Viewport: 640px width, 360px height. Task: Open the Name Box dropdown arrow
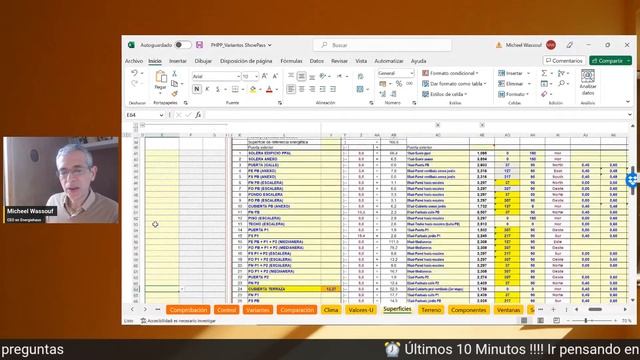pyautogui.click(x=161, y=115)
